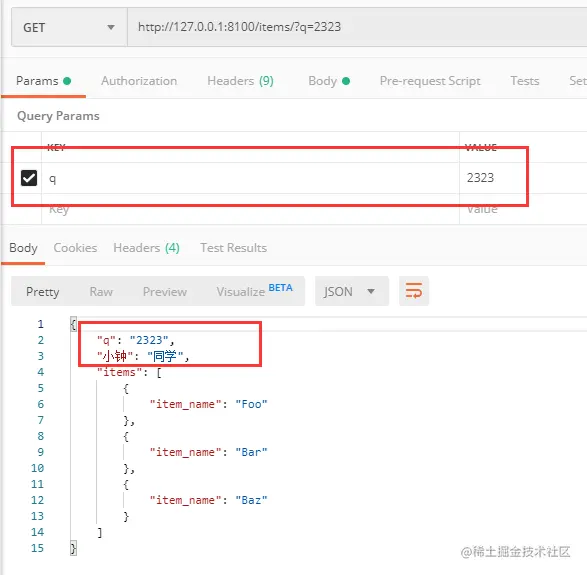Select the request Body tab
The height and width of the screenshot is (575, 587).
click(329, 81)
